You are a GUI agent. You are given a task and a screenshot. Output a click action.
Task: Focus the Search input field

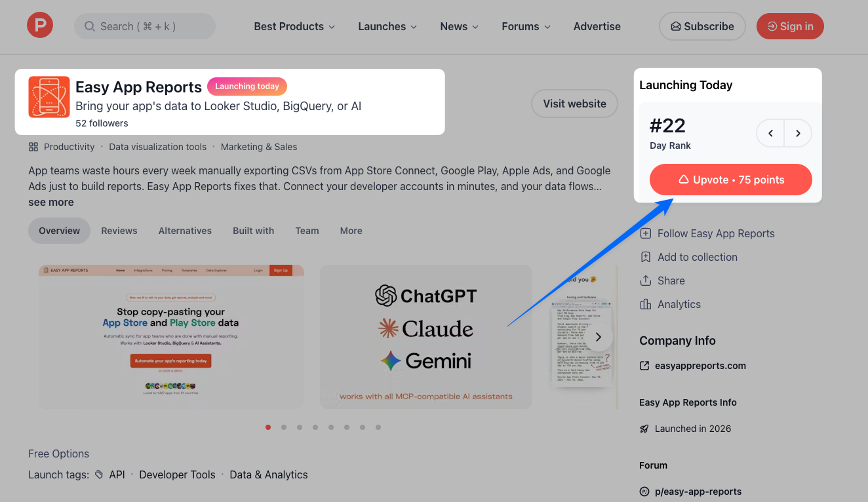click(145, 26)
